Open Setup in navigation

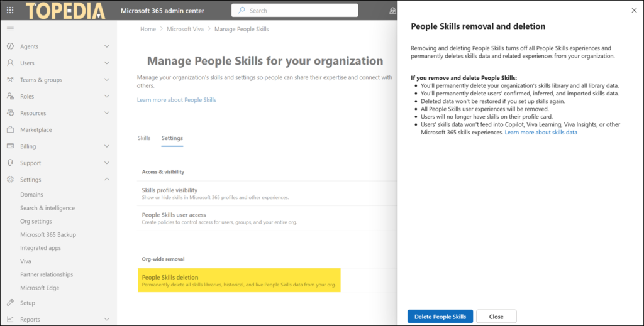point(28,303)
